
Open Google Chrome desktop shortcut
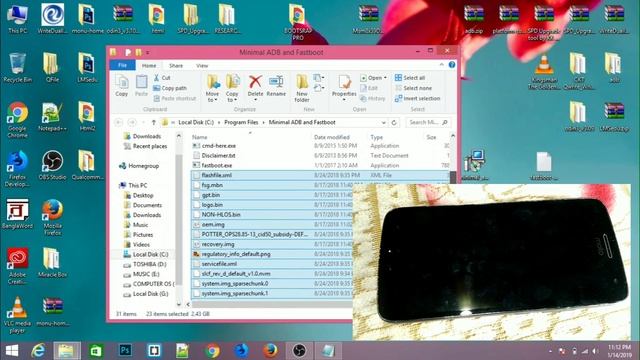pyautogui.click(x=18, y=120)
